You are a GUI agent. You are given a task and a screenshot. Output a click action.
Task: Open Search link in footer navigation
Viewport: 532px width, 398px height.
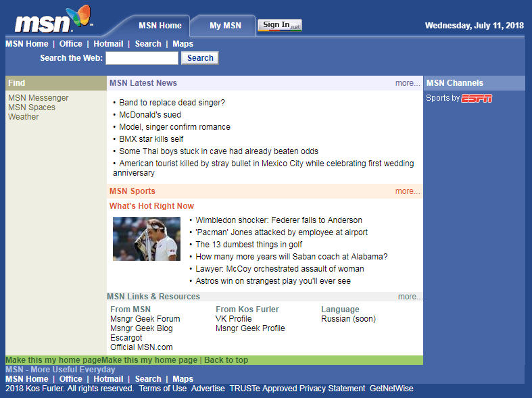148,379
